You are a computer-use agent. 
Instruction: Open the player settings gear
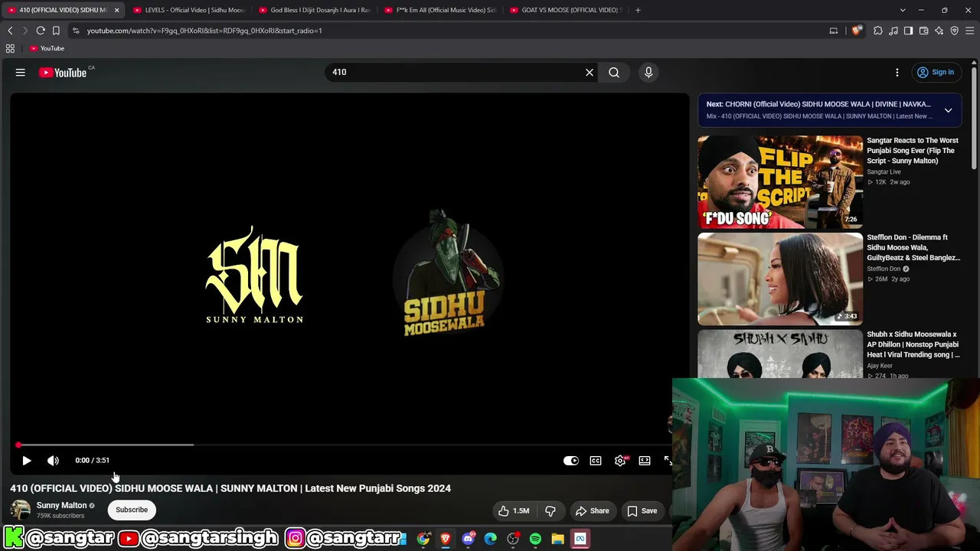click(x=620, y=461)
